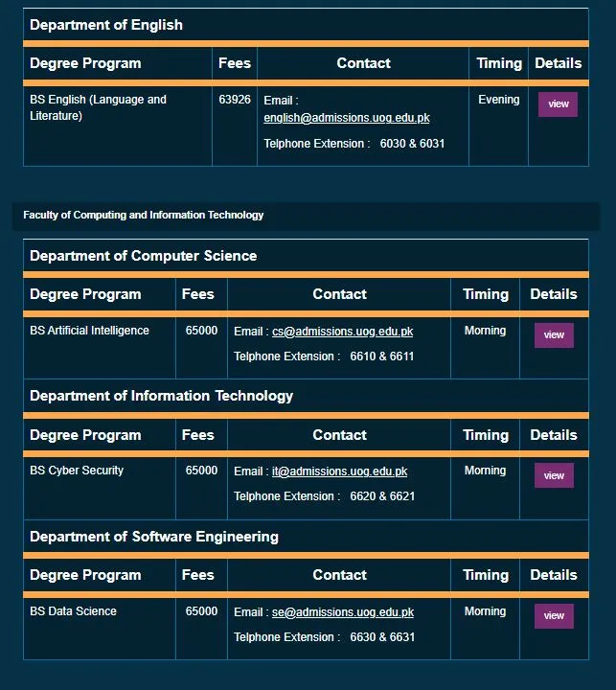
Task: Click the 65000 fee for Artificial Intelligence
Action: point(201,331)
